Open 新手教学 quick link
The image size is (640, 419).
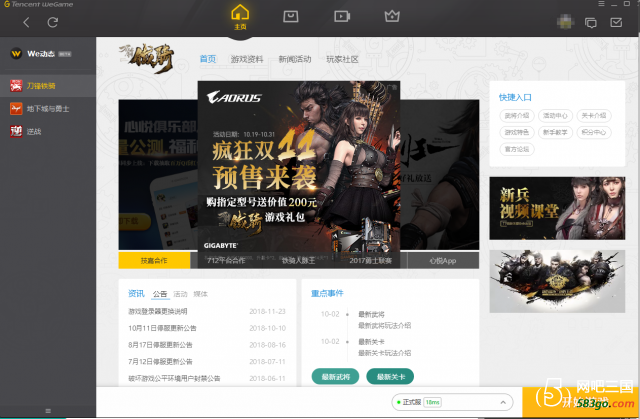pyautogui.click(x=555, y=132)
